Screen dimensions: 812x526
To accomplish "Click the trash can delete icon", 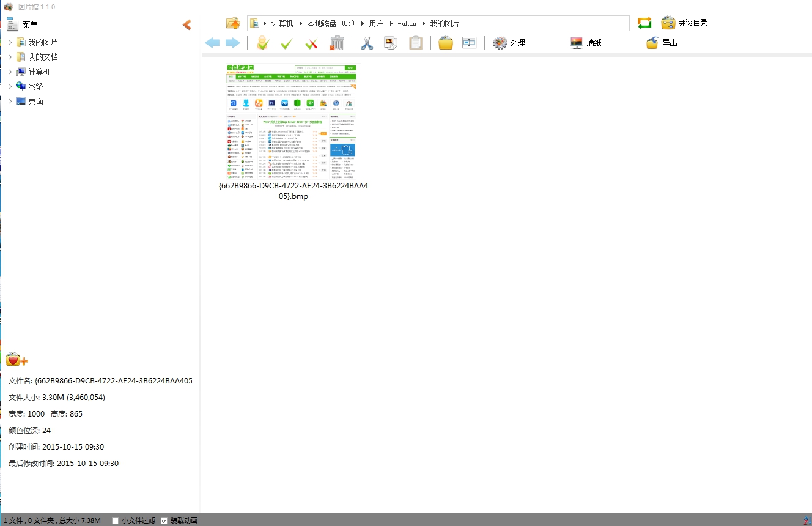I will [x=336, y=43].
